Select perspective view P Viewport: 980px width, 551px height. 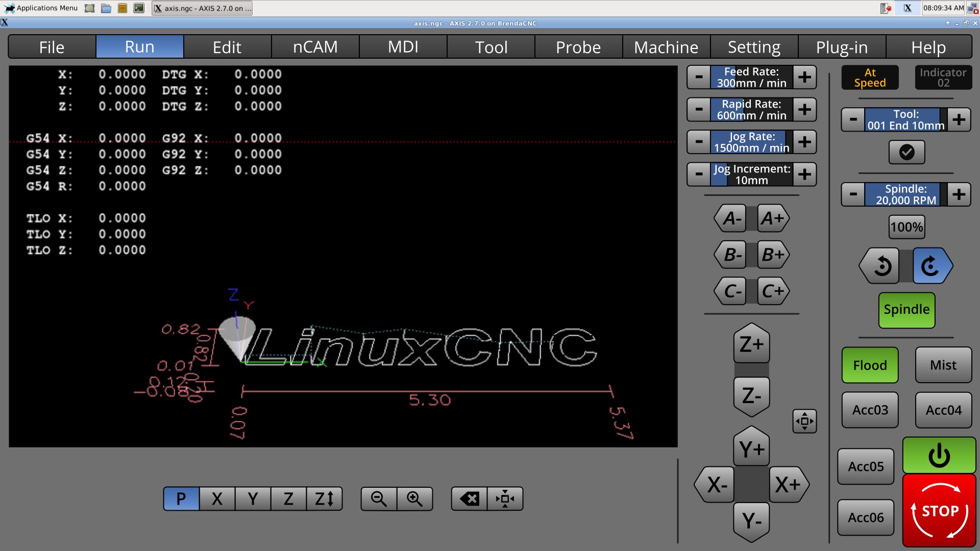181,499
